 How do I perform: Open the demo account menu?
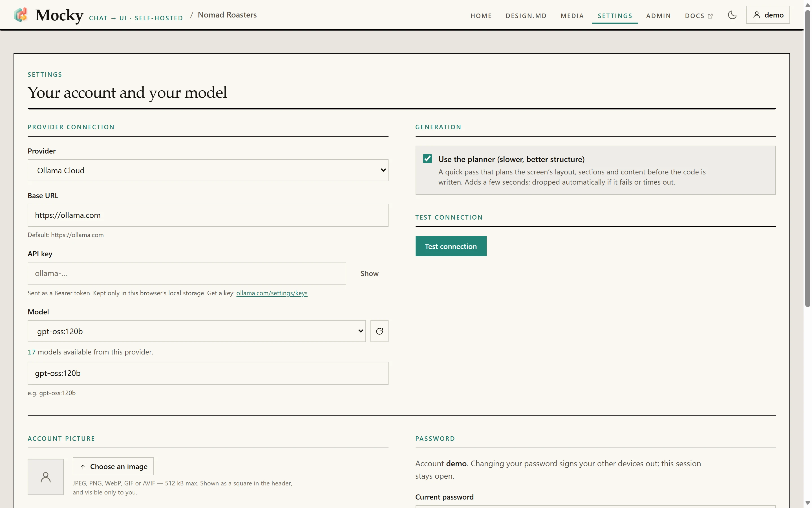pos(768,15)
